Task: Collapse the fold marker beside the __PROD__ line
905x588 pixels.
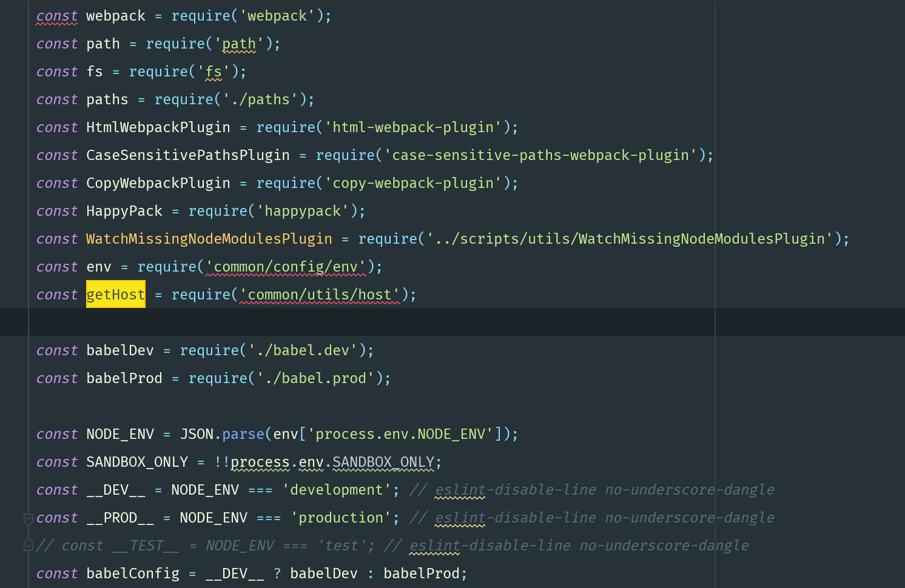Action: click(28, 519)
